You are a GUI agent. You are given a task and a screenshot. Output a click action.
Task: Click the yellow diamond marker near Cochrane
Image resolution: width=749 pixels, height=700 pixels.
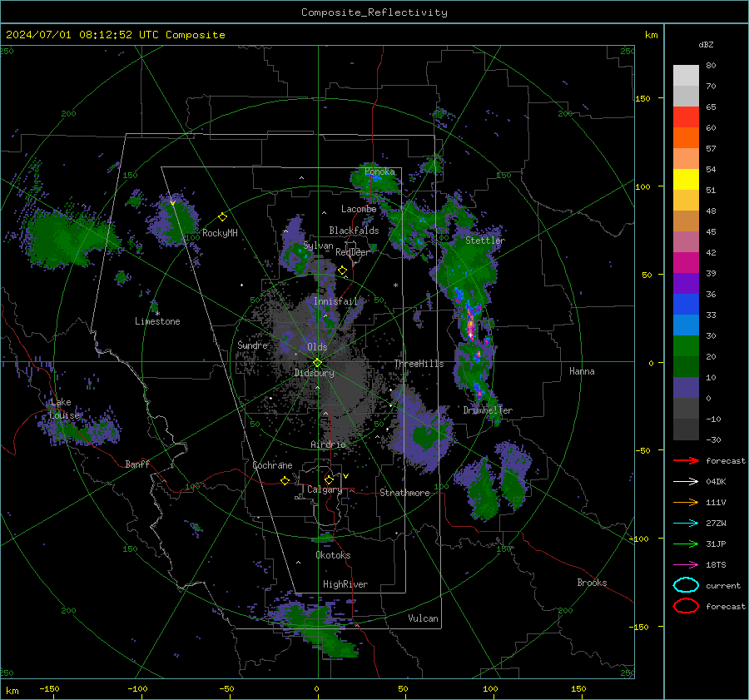pyautogui.click(x=285, y=480)
